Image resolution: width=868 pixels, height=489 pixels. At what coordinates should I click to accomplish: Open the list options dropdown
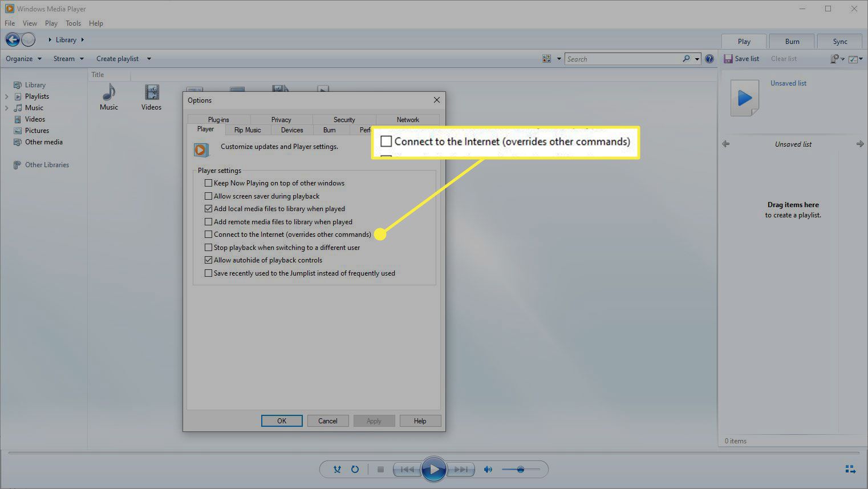[x=855, y=59]
